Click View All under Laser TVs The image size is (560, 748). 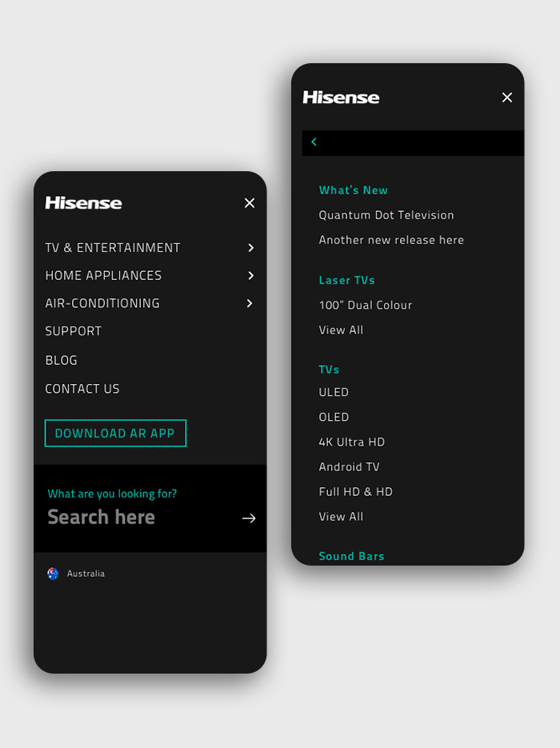tap(341, 330)
